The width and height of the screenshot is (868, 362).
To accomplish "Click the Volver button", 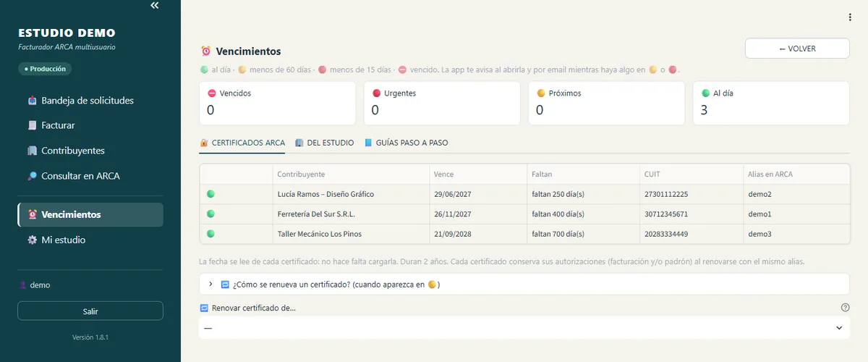I will point(797,49).
